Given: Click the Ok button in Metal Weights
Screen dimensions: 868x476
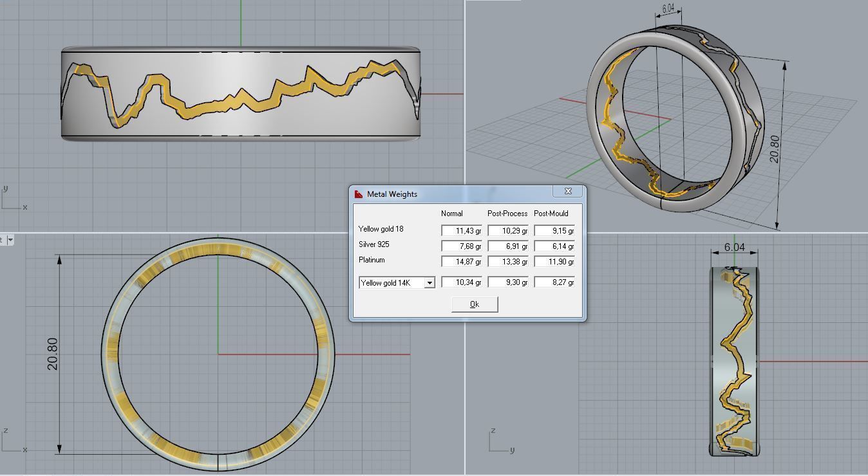Looking at the screenshot, I should pos(475,304).
